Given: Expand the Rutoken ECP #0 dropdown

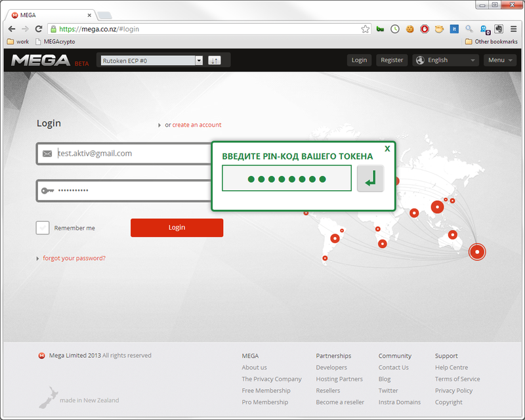Looking at the screenshot, I should point(152,60).
